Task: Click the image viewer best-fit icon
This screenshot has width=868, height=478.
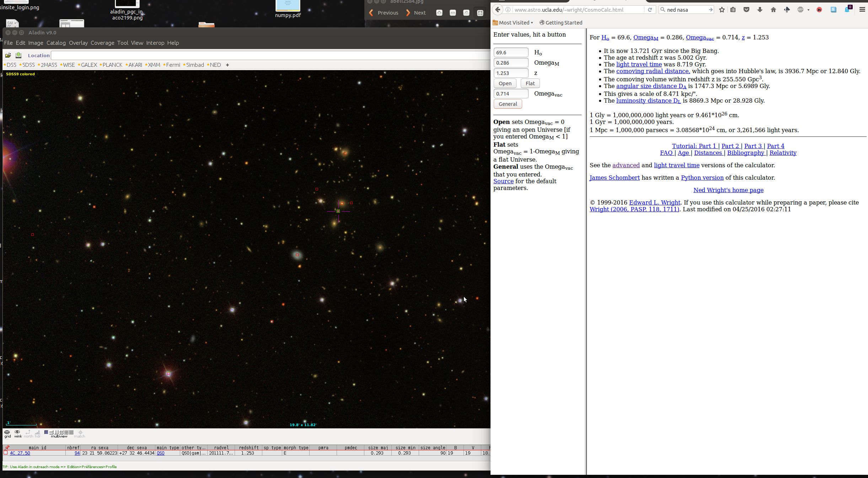Action: [480, 13]
